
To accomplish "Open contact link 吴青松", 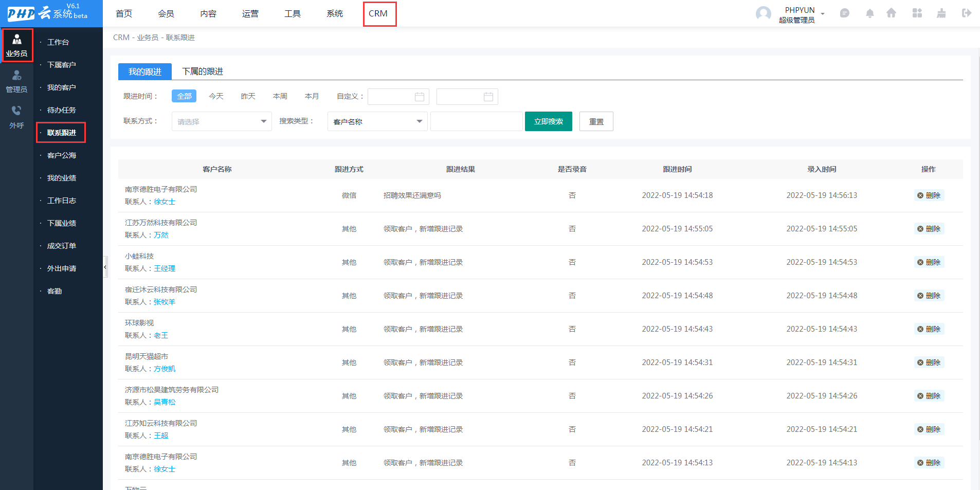I will click(165, 402).
